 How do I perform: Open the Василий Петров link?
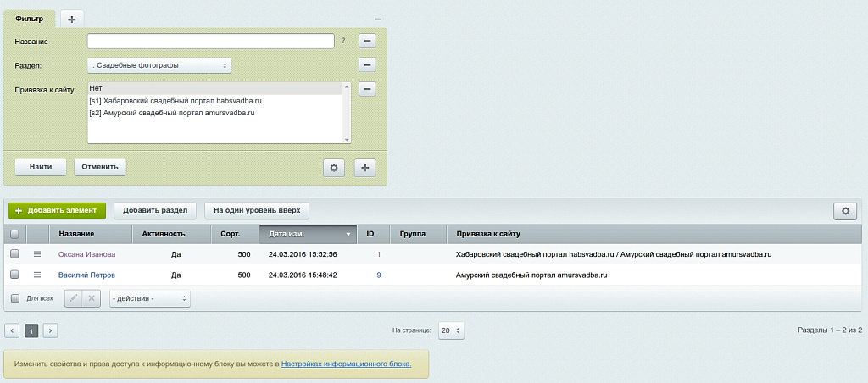point(87,275)
